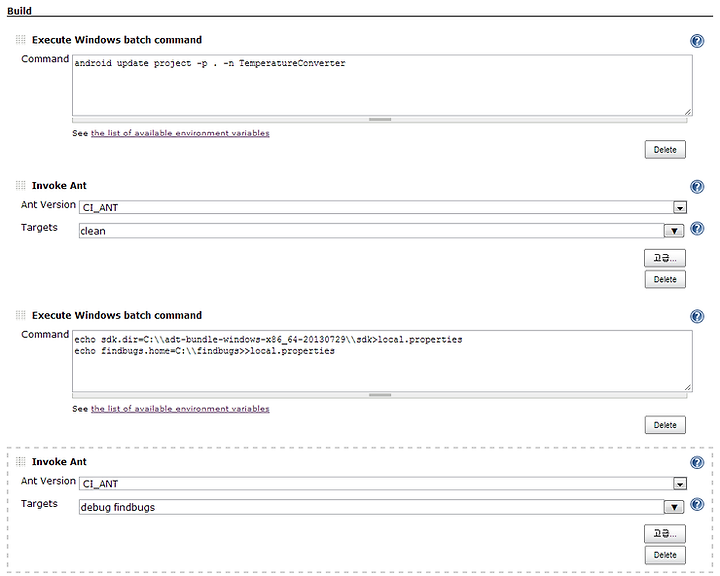Image resolution: width=720 pixels, height=576 pixels.
Task: Expand Targets field showing clean
Action: point(674,231)
